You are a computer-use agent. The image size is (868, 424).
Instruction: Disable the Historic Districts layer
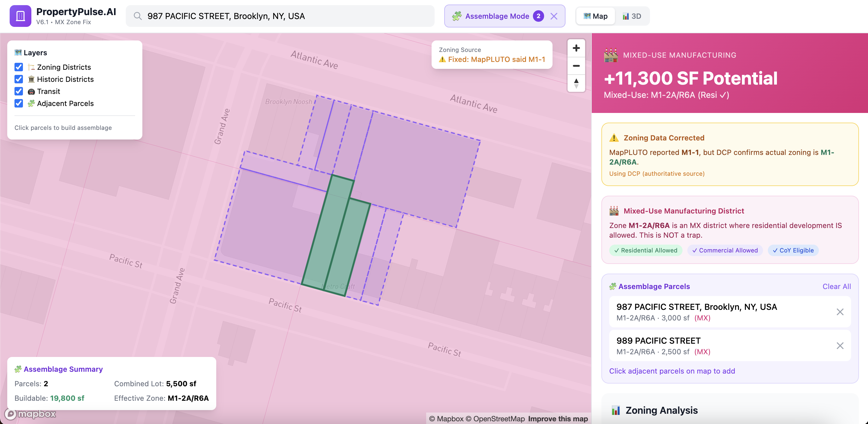pyautogui.click(x=18, y=79)
